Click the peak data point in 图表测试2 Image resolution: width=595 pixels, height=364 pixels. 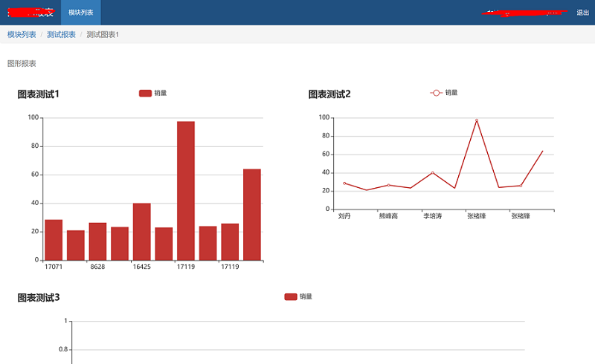(x=477, y=120)
